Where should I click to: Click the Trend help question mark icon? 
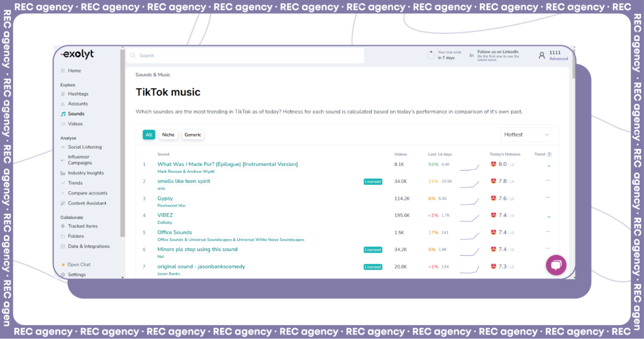[x=550, y=155]
